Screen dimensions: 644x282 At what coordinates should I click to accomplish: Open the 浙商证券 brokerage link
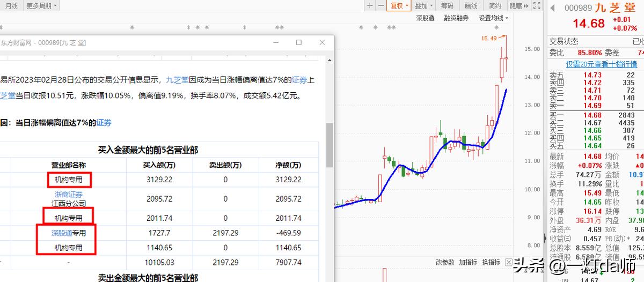tap(69, 194)
